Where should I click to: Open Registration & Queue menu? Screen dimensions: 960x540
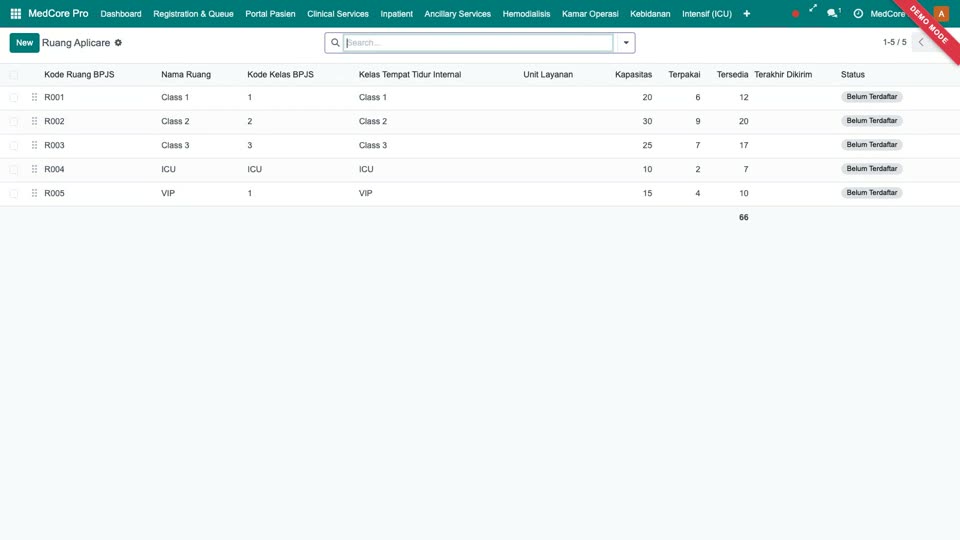(x=193, y=13)
